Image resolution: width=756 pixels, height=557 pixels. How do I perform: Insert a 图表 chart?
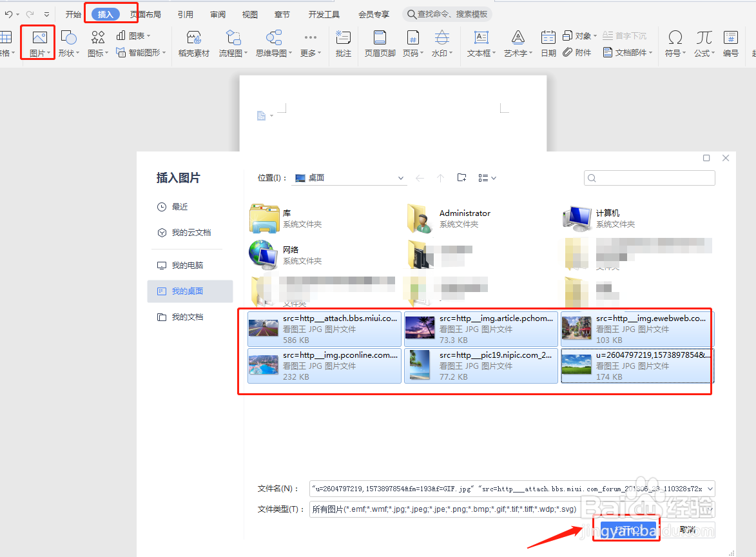pyautogui.click(x=133, y=35)
